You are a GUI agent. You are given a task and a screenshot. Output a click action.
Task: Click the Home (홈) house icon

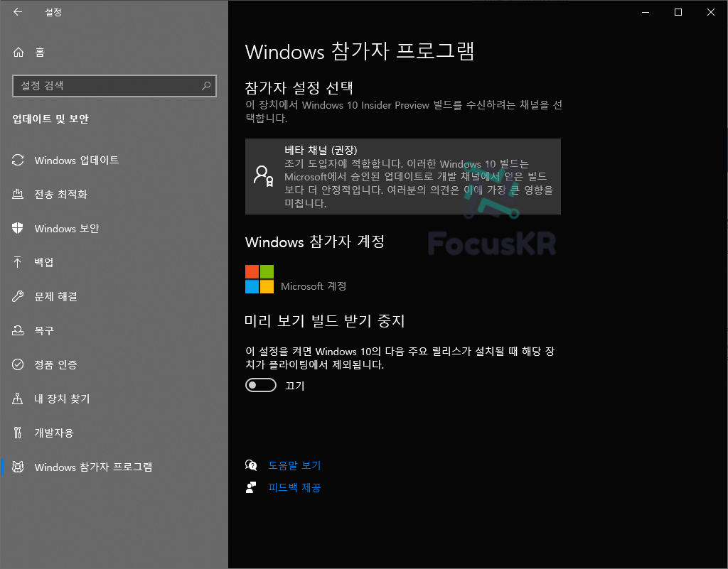pos(18,52)
